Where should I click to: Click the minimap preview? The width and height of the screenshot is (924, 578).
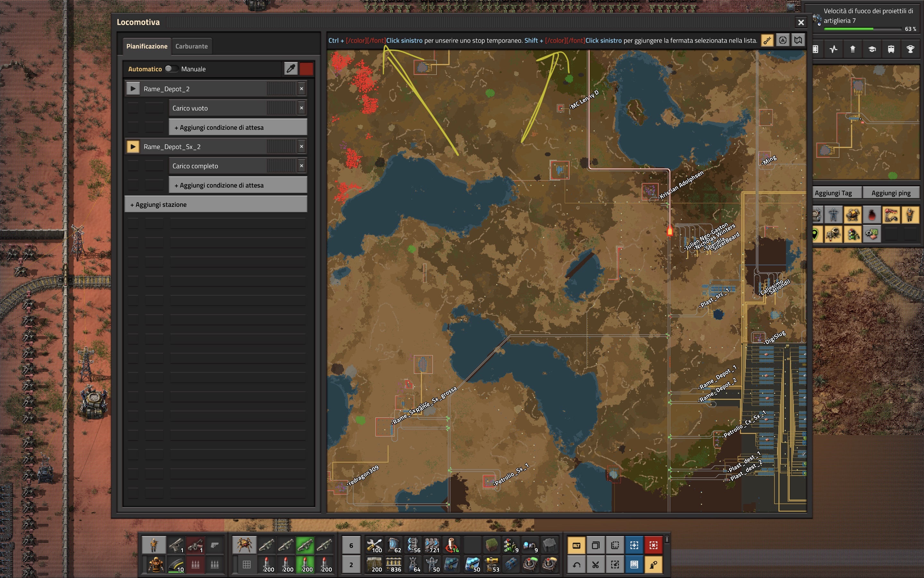coord(866,122)
